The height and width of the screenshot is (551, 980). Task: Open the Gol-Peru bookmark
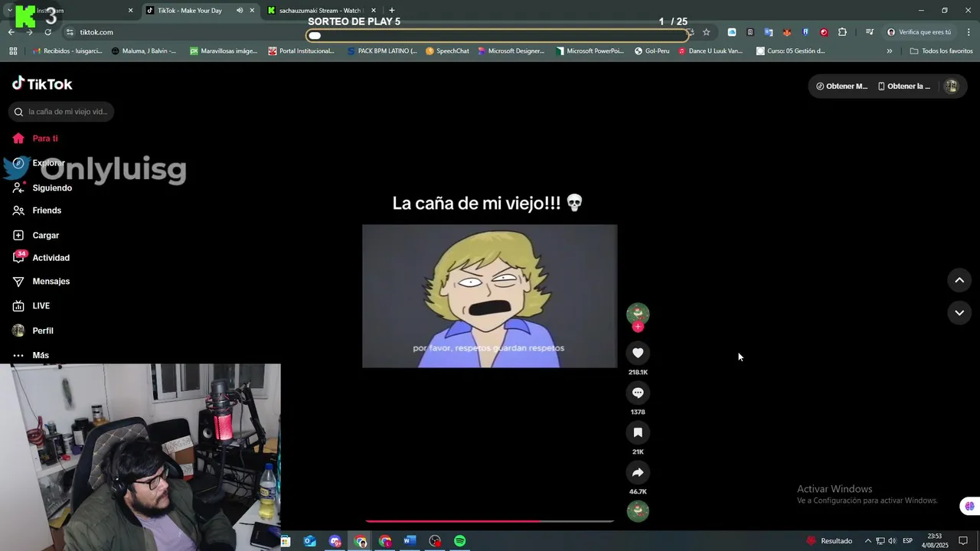coord(652,51)
